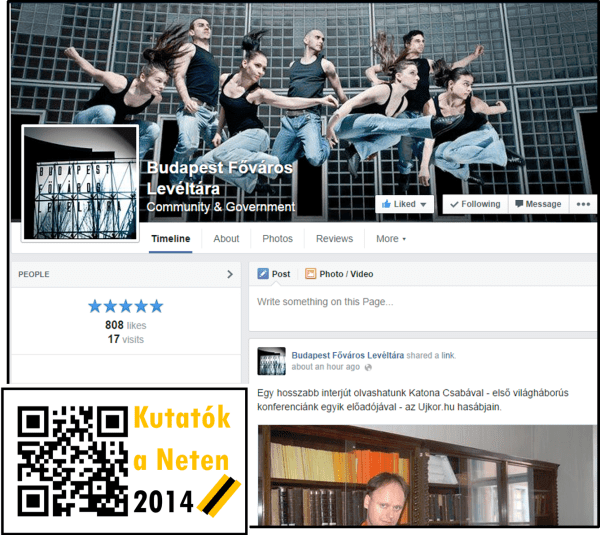This screenshot has width=600, height=535.
Task: Open the Reviews tab
Action: 334,239
